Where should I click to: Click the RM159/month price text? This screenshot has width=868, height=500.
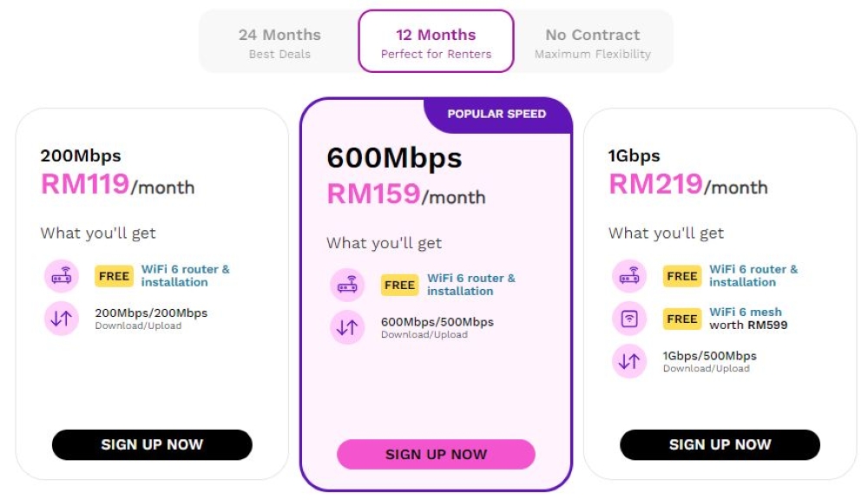406,194
